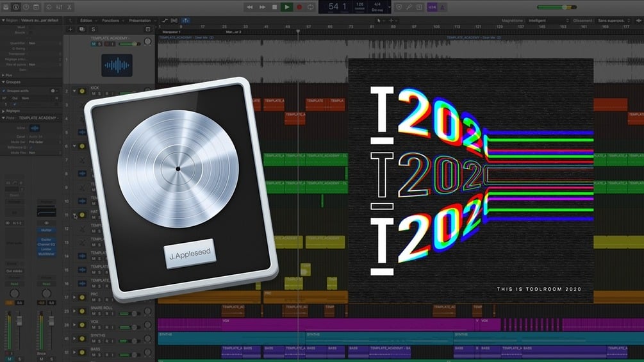Image resolution: width=644 pixels, height=362 pixels.
Task: Open the Editors scissors icon
Action: (69, 7)
